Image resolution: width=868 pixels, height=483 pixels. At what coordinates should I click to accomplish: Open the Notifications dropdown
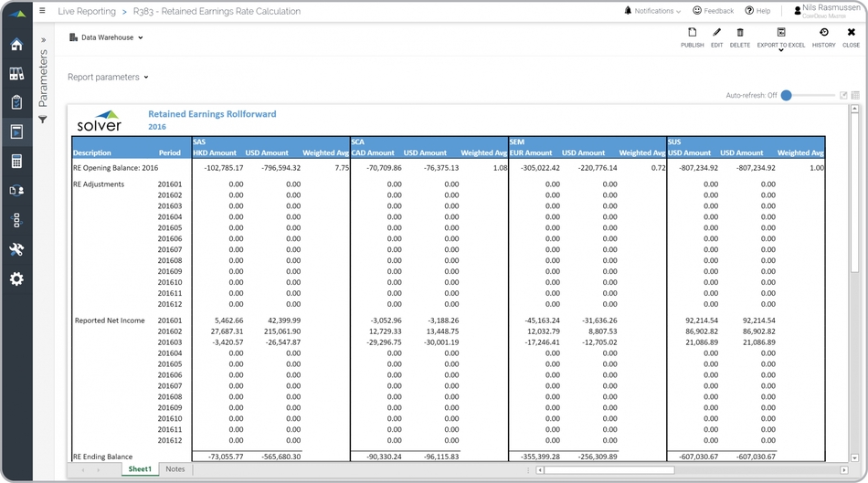(652, 11)
